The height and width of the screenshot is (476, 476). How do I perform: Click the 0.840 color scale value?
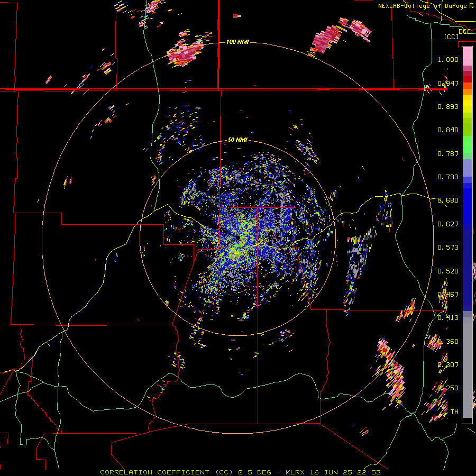click(448, 130)
